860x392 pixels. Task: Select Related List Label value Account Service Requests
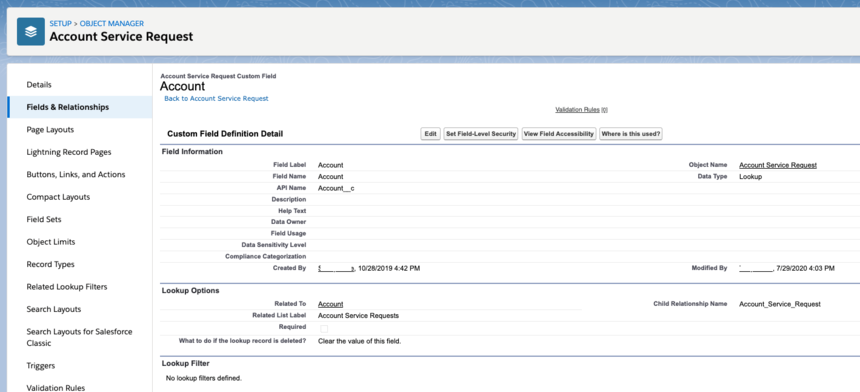[x=359, y=316]
